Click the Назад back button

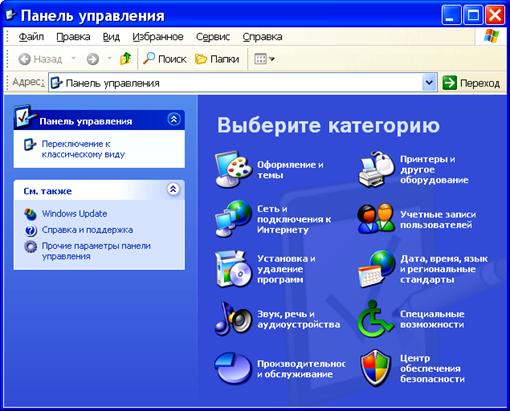[x=40, y=59]
